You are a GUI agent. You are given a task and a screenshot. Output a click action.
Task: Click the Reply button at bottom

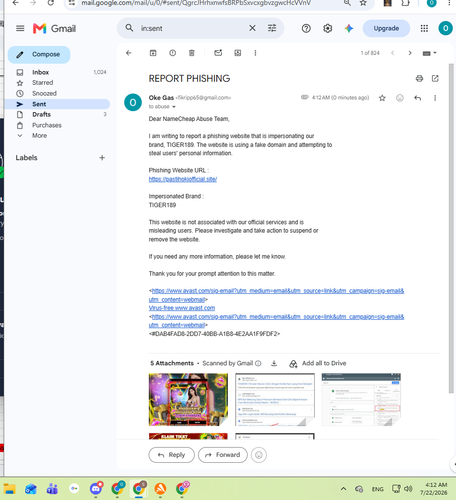(171, 455)
